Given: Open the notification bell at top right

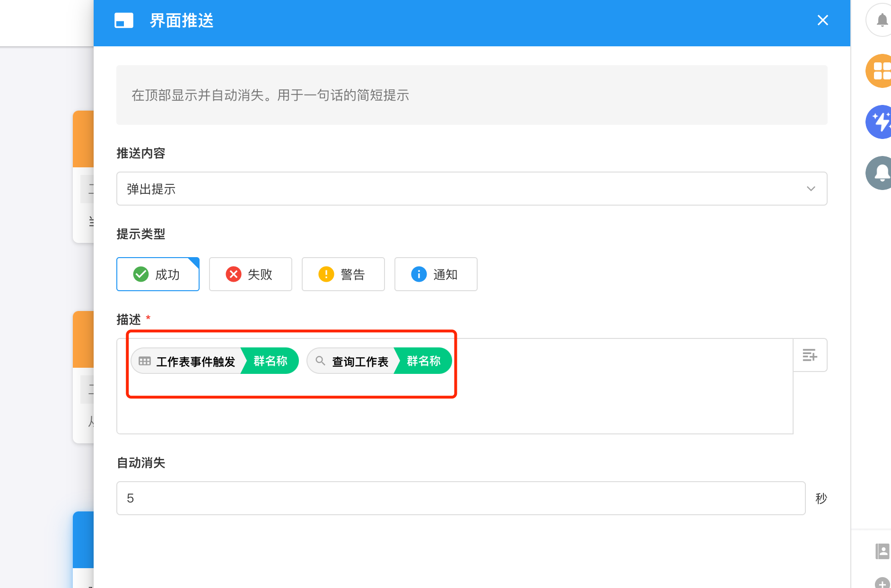Looking at the screenshot, I should click(x=882, y=20).
